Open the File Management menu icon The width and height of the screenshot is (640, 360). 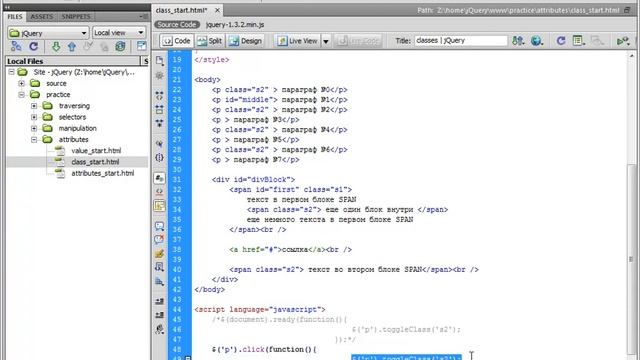518,41
